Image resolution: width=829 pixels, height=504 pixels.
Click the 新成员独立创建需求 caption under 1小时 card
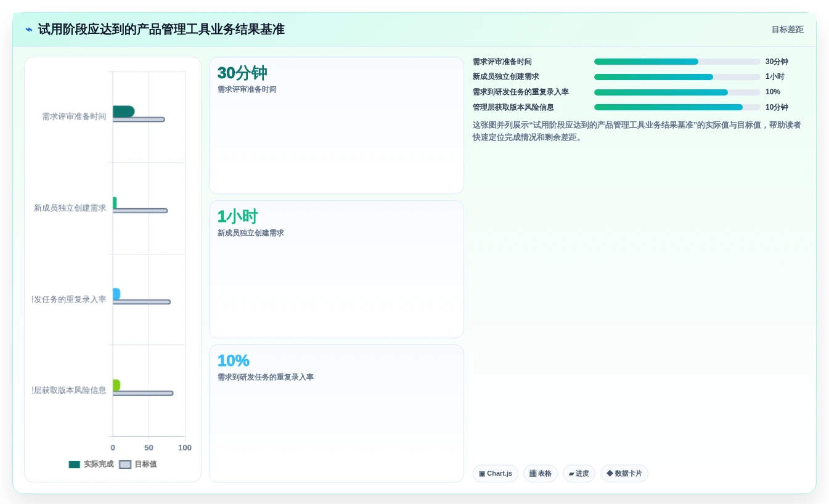(x=251, y=233)
